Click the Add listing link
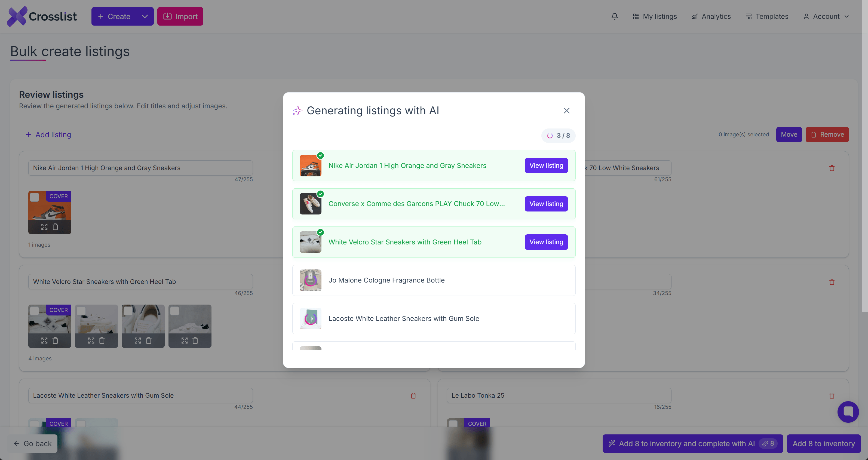 click(x=48, y=135)
